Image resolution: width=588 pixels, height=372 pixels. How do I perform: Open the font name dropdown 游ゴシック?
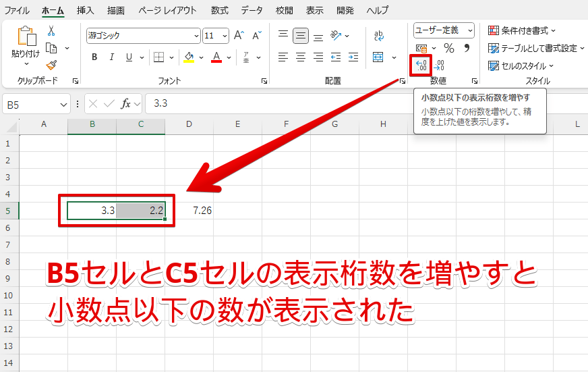(x=196, y=36)
